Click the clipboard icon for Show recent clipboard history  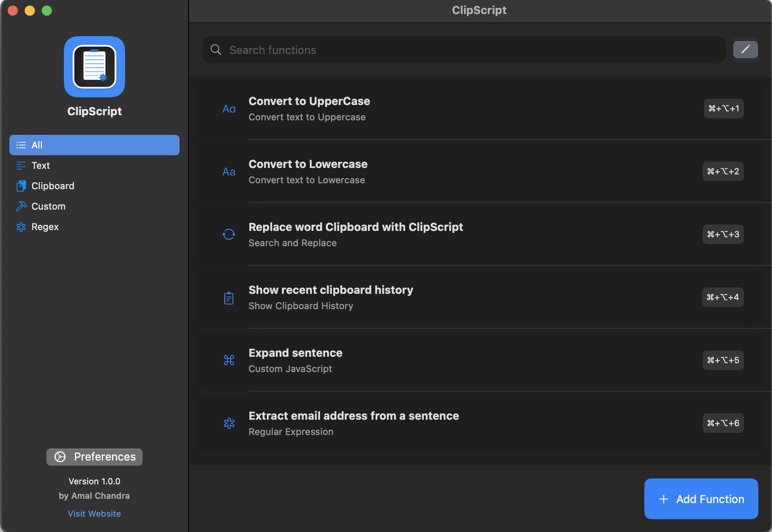coord(229,298)
